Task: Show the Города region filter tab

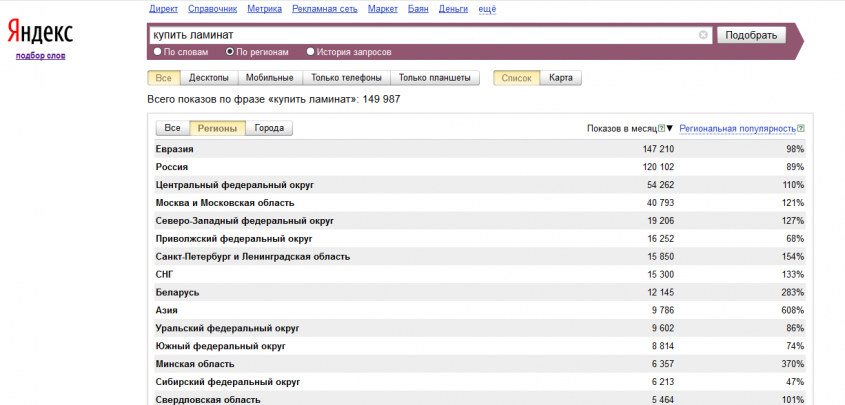Action: pyautogui.click(x=269, y=128)
